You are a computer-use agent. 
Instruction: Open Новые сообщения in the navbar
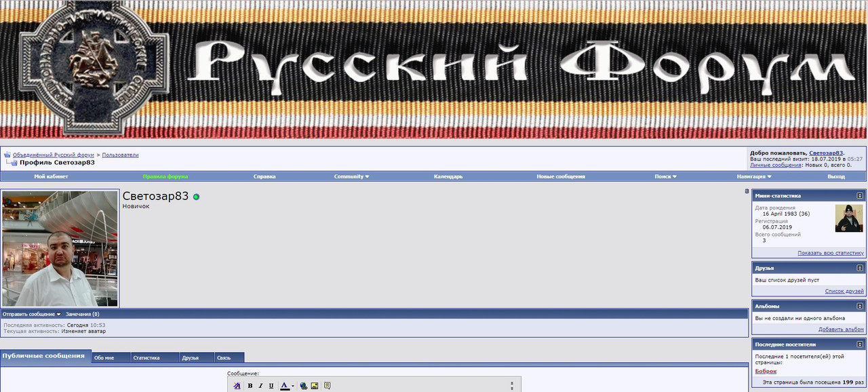click(561, 176)
